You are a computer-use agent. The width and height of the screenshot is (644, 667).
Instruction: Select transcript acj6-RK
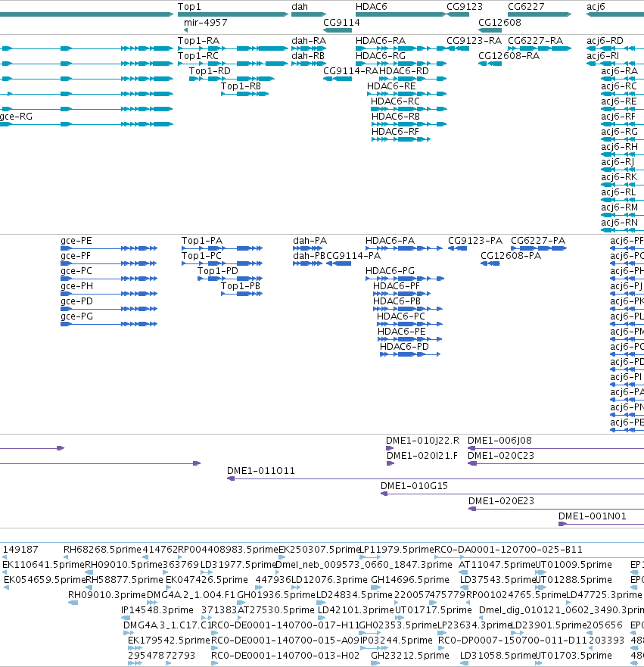[x=622, y=185]
